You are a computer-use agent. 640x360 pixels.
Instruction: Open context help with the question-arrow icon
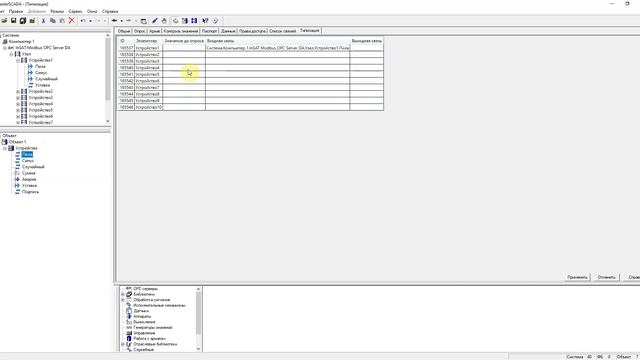[205, 20]
